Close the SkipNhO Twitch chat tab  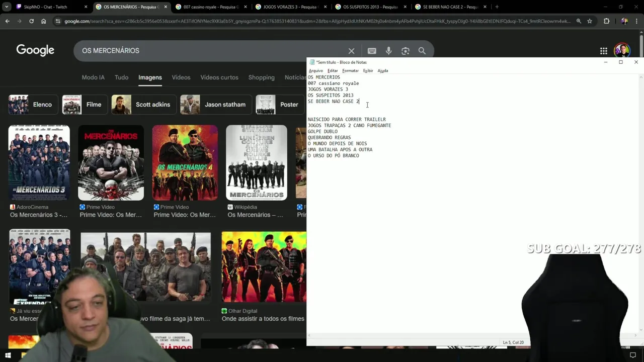tap(86, 7)
